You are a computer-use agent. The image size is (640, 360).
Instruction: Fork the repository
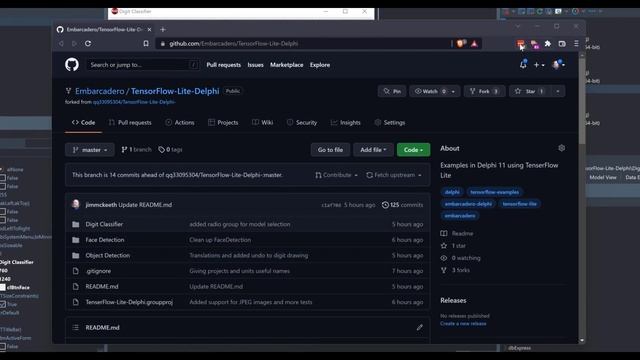coord(484,91)
